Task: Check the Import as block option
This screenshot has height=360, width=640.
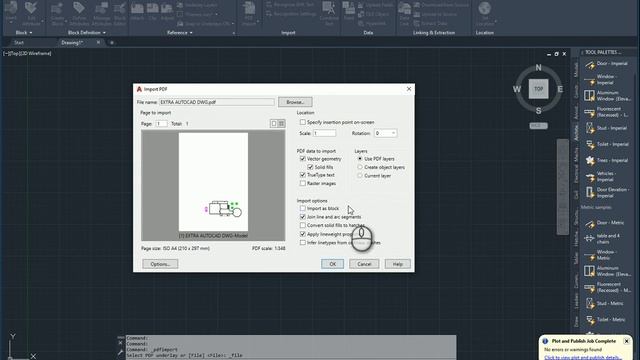Action: (302, 208)
